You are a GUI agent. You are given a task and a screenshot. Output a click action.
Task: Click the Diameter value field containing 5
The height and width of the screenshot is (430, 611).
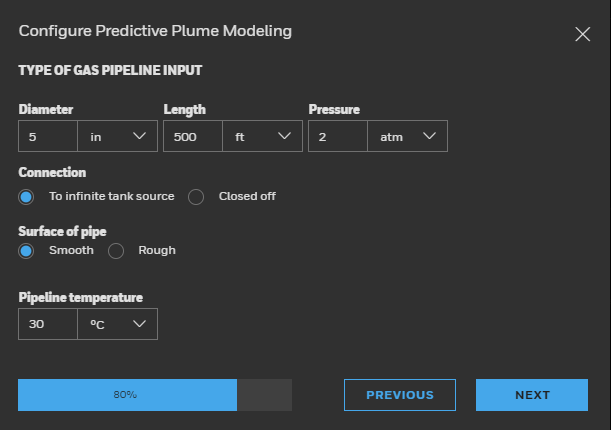(47, 137)
